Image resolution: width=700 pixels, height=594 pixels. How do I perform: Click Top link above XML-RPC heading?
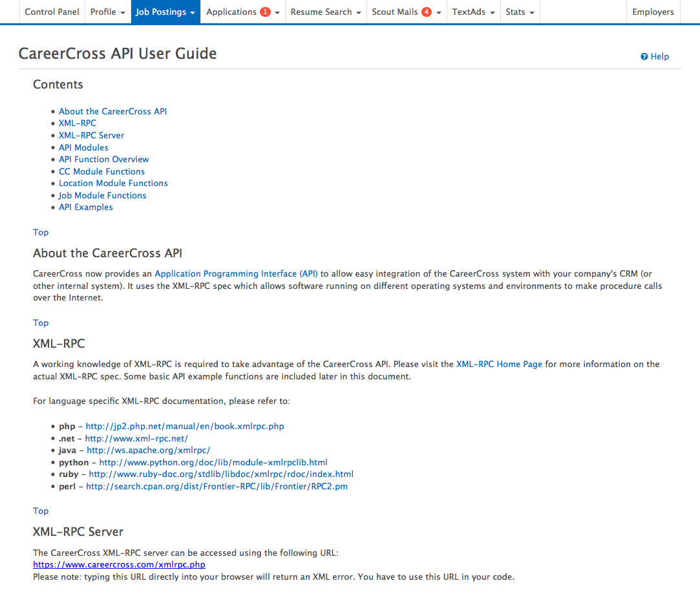41,323
